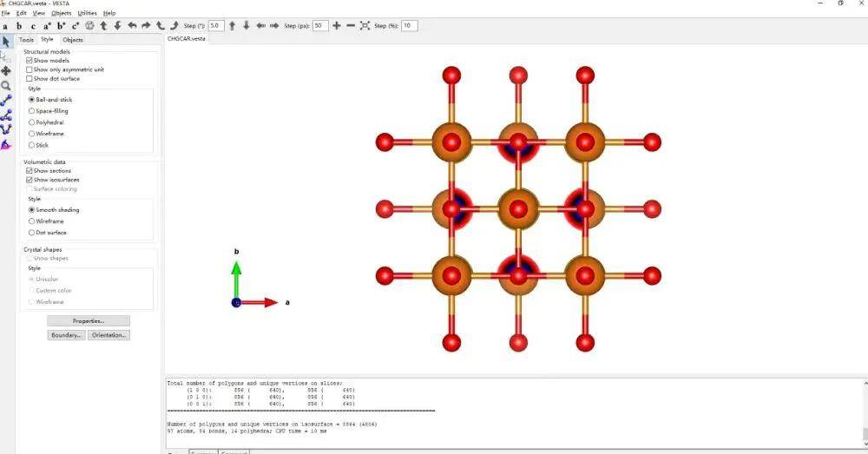Pick the translate (four-arrow move) tool
The image size is (868, 454).
6,71
